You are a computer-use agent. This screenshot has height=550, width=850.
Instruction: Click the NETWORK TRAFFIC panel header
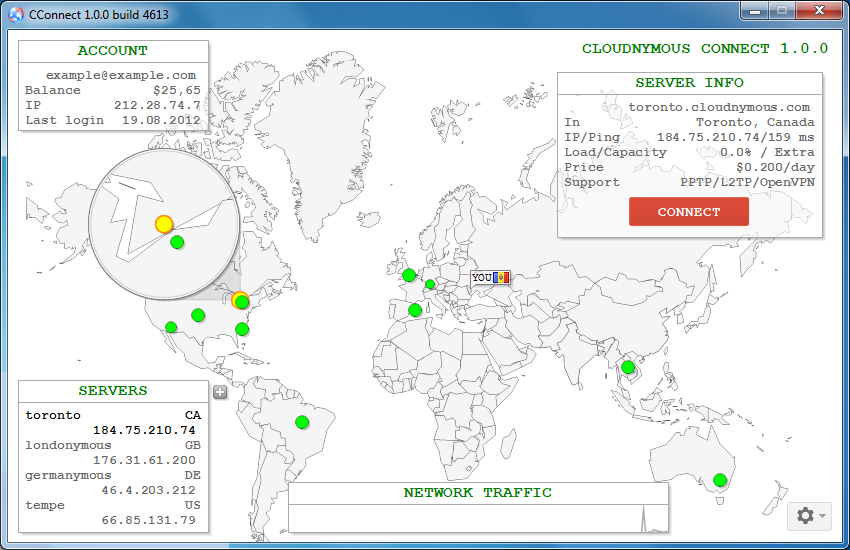478,493
